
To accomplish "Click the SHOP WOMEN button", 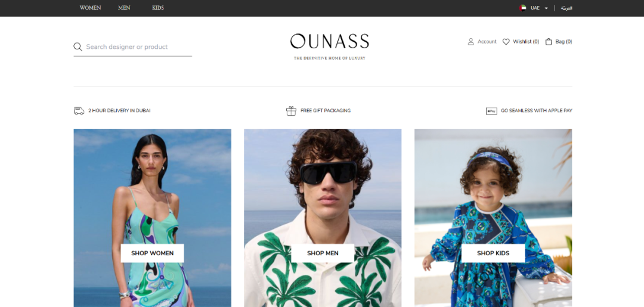I will (153, 253).
